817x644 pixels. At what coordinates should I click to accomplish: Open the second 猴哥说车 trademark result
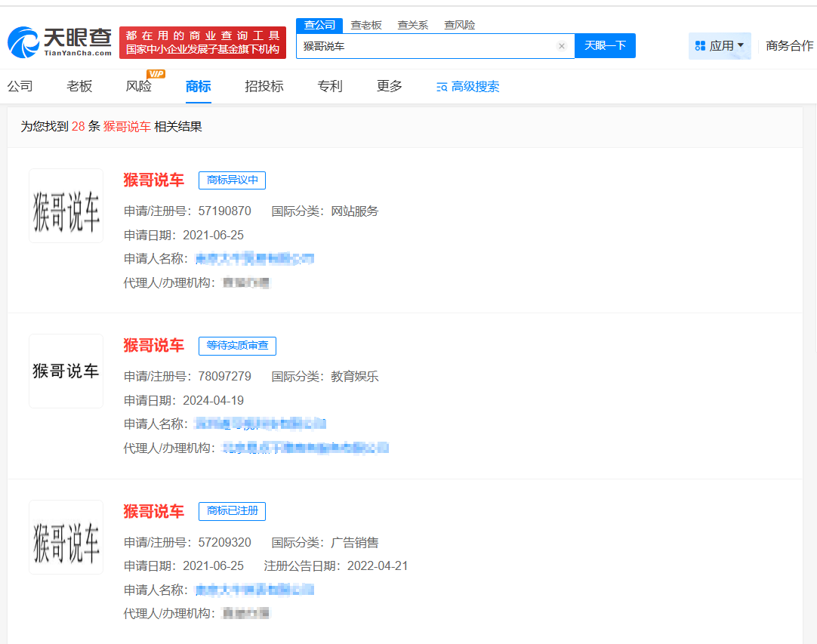(x=153, y=346)
